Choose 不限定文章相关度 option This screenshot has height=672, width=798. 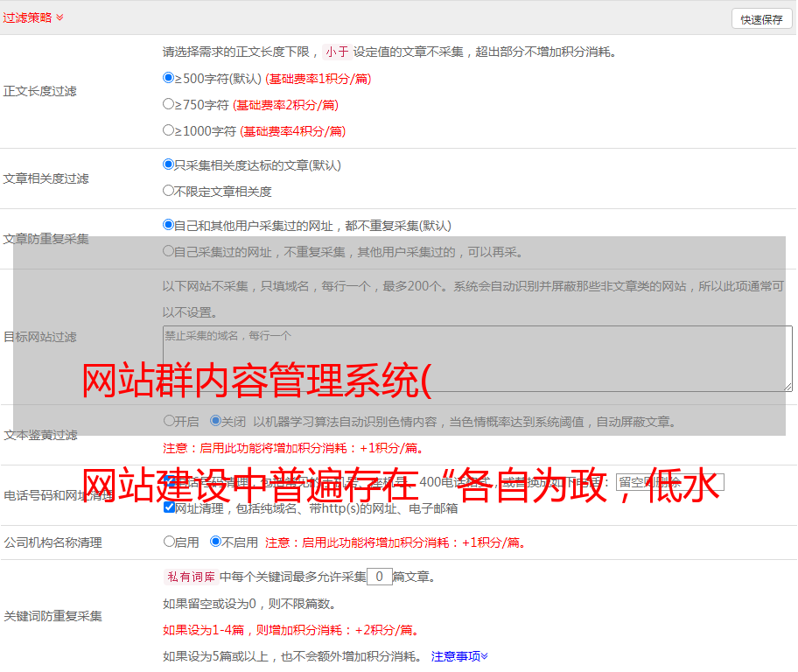(x=168, y=191)
